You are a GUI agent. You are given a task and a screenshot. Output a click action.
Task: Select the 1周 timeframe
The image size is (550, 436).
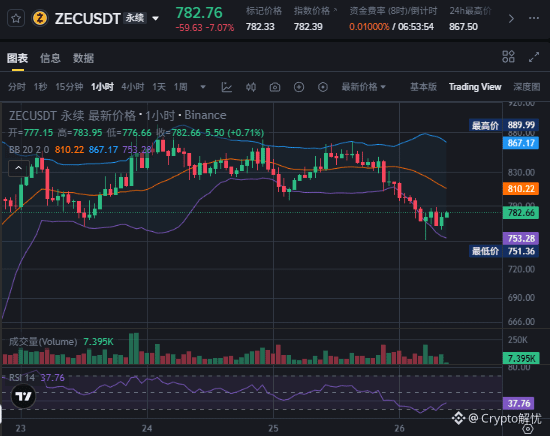click(181, 87)
